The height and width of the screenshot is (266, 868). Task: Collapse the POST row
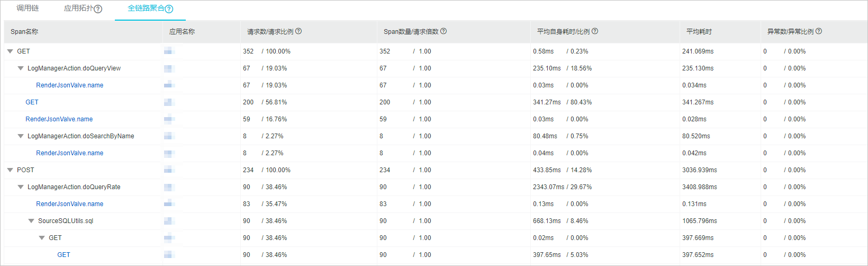10,170
